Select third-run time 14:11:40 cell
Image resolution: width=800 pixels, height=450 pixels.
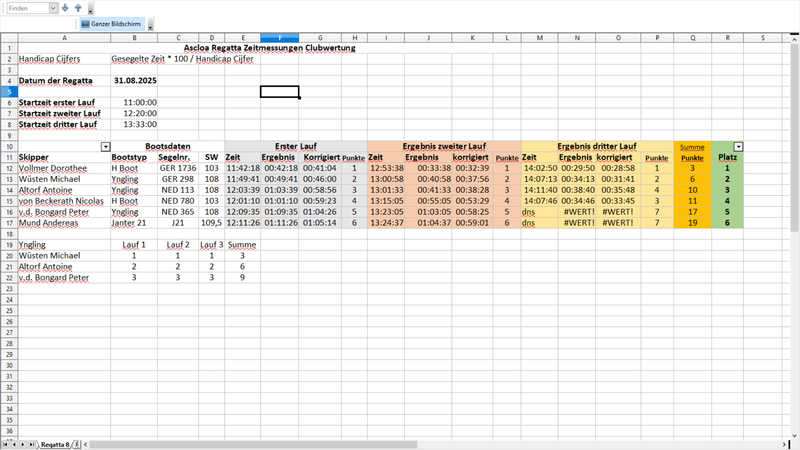(540, 190)
